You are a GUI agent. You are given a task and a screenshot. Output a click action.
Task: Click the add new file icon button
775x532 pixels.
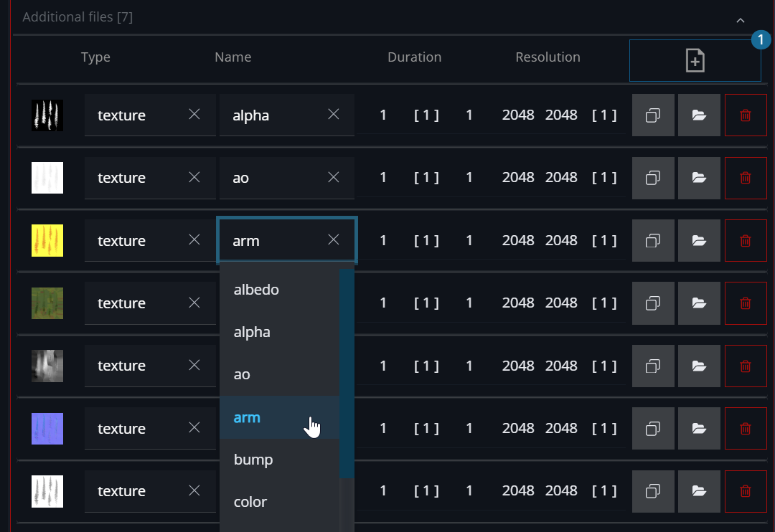[x=695, y=61]
